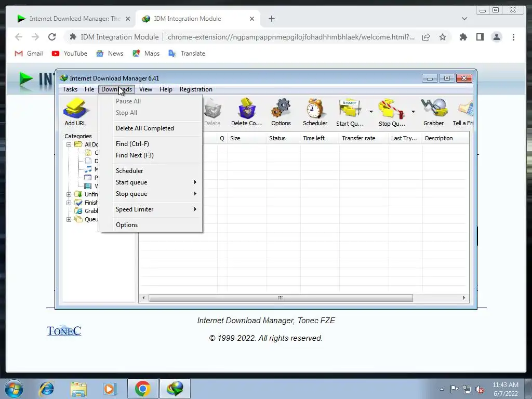The width and height of the screenshot is (532, 399).
Task: Click Chrome back arrow button
Action: coord(19,37)
